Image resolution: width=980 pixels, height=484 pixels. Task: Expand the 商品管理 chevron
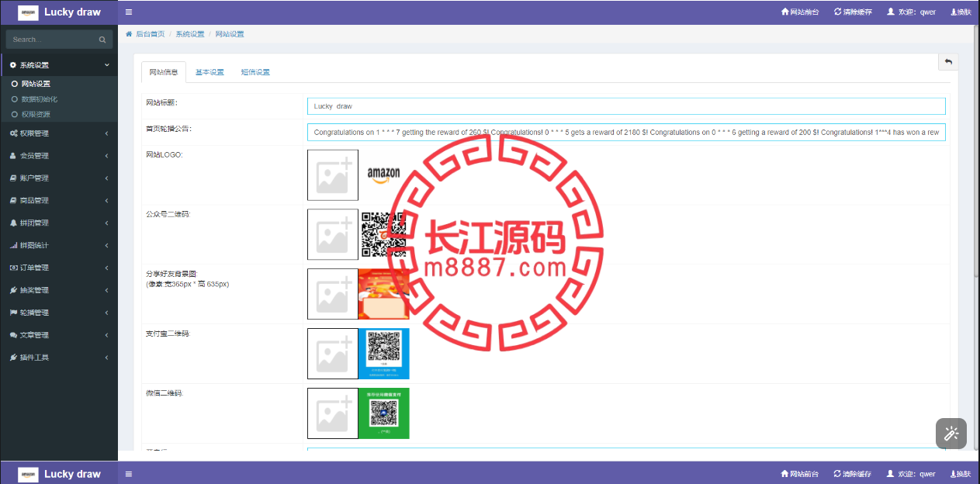(x=107, y=201)
